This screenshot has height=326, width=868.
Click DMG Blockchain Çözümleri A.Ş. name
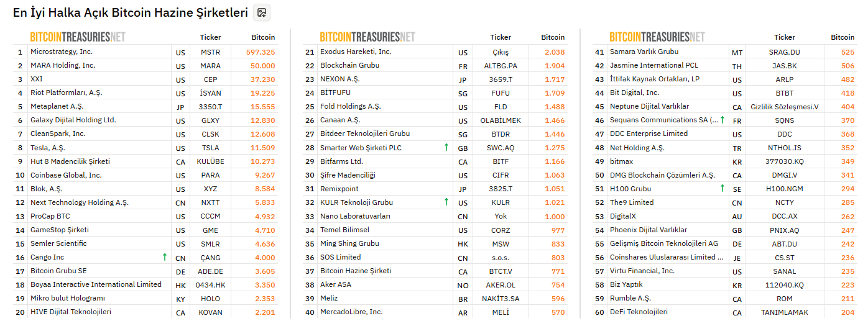[x=662, y=175]
